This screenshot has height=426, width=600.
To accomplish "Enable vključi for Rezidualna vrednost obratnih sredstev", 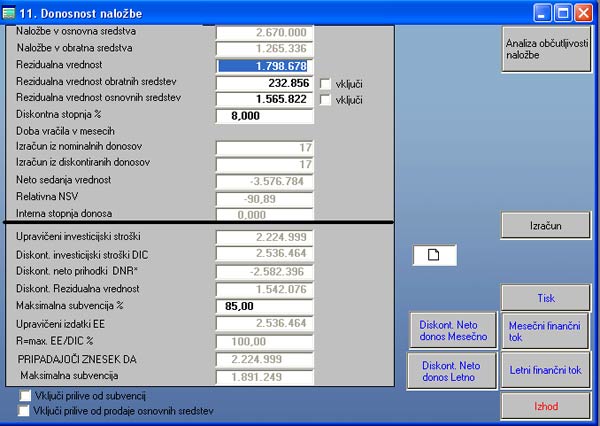I will 324,83.
